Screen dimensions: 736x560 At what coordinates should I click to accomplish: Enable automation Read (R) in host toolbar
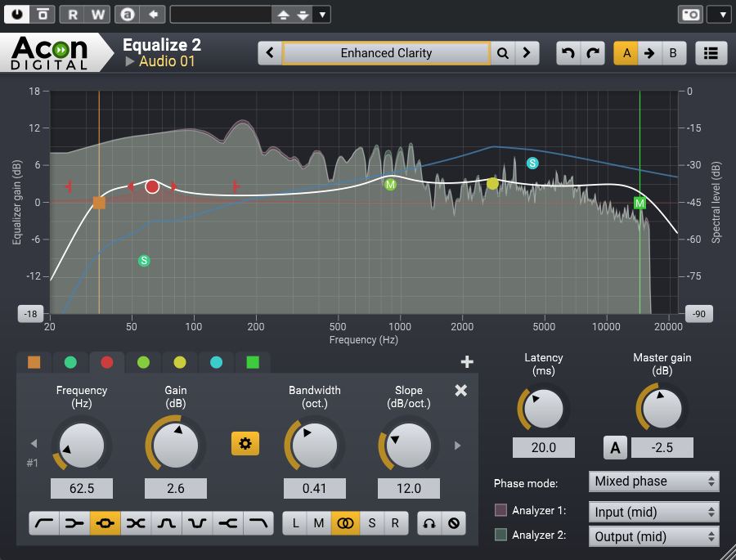pyautogui.click(x=72, y=15)
